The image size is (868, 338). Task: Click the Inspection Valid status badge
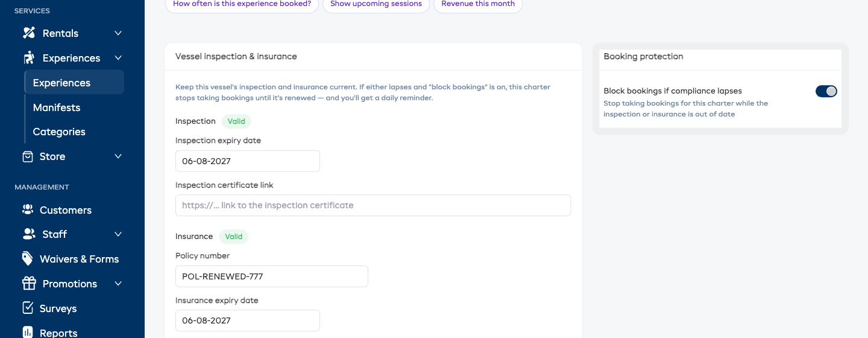coord(236,121)
